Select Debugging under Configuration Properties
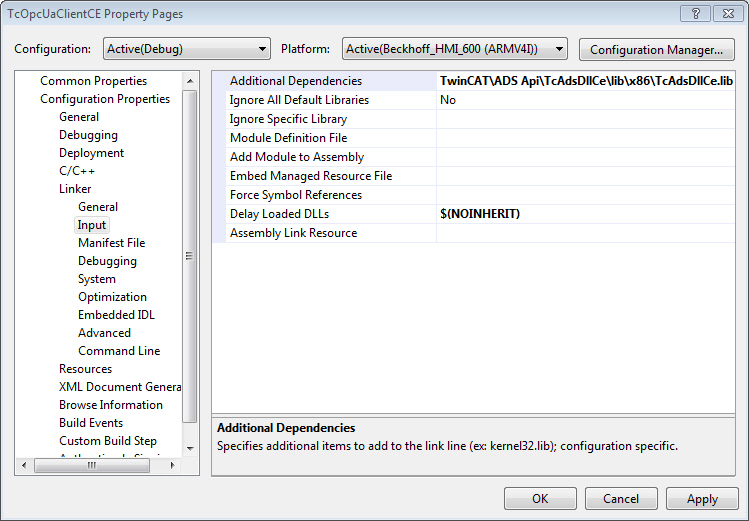Screen dimensions: 749x521 tap(88, 135)
